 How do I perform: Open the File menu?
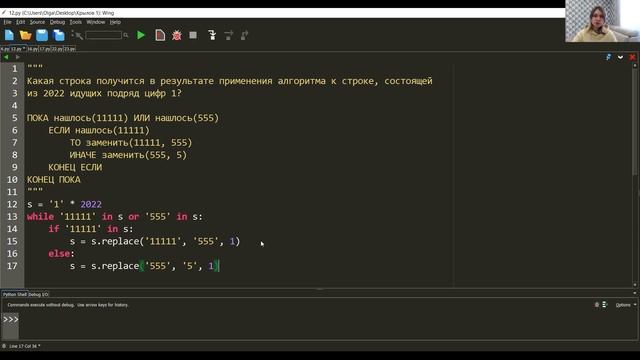click(7, 22)
